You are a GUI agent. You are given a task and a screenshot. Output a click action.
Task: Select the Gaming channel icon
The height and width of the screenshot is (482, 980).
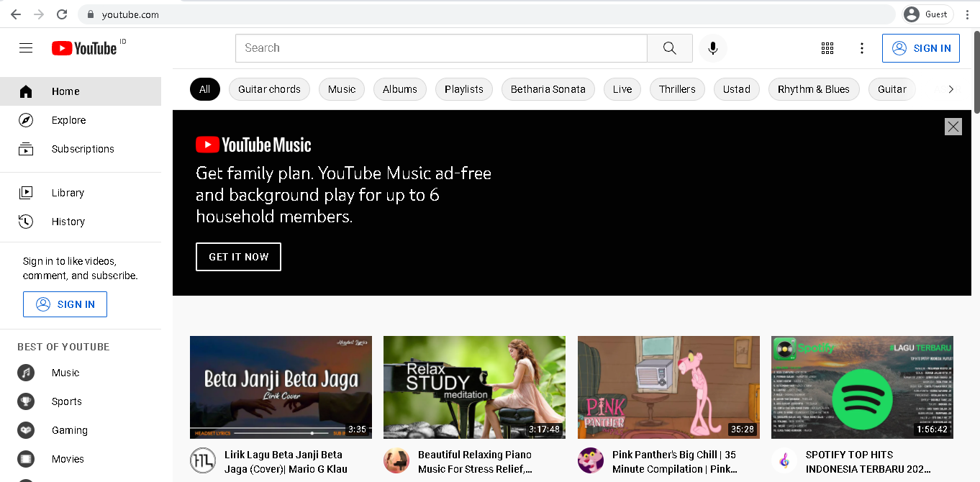[x=26, y=430]
